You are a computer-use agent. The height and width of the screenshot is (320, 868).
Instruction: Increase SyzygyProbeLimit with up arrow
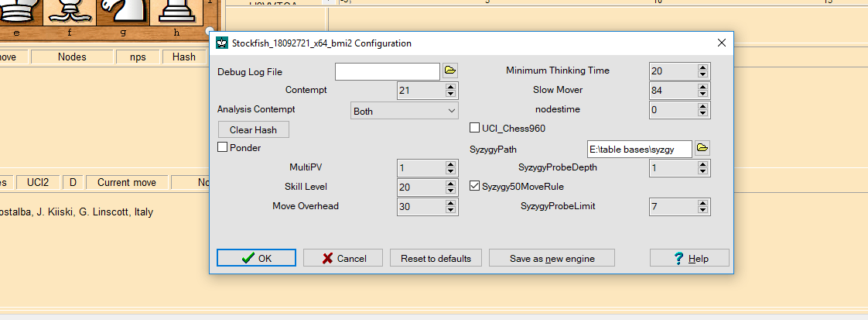coord(702,203)
